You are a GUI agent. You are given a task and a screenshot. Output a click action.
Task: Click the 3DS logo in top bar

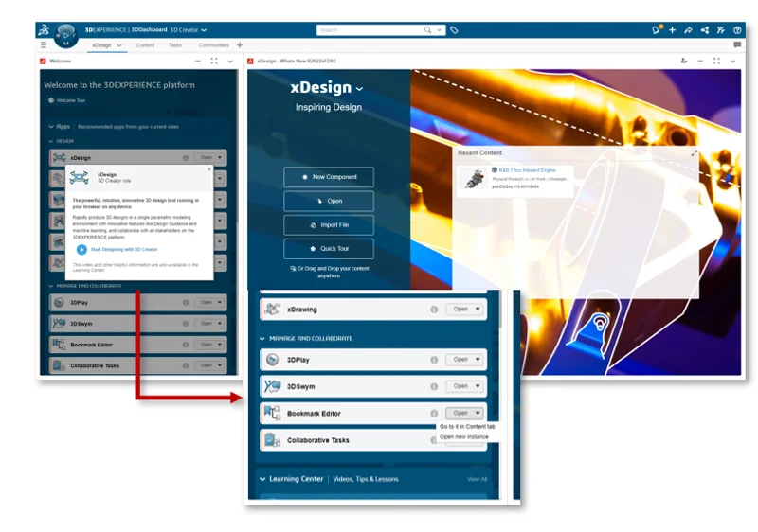point(44,30)
